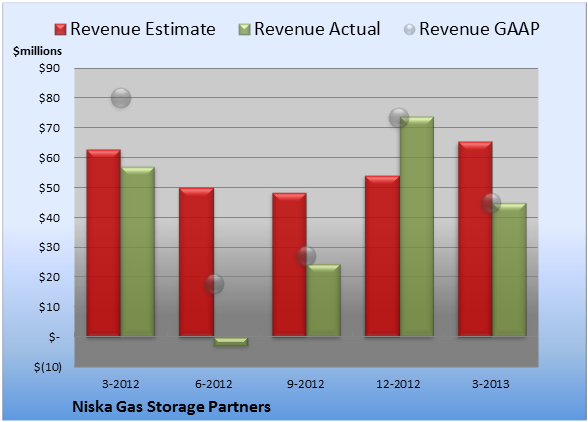Select the GAAP marker for 6-2012
Viewport: 588px width, 422px height.
[x=214, y=284]
